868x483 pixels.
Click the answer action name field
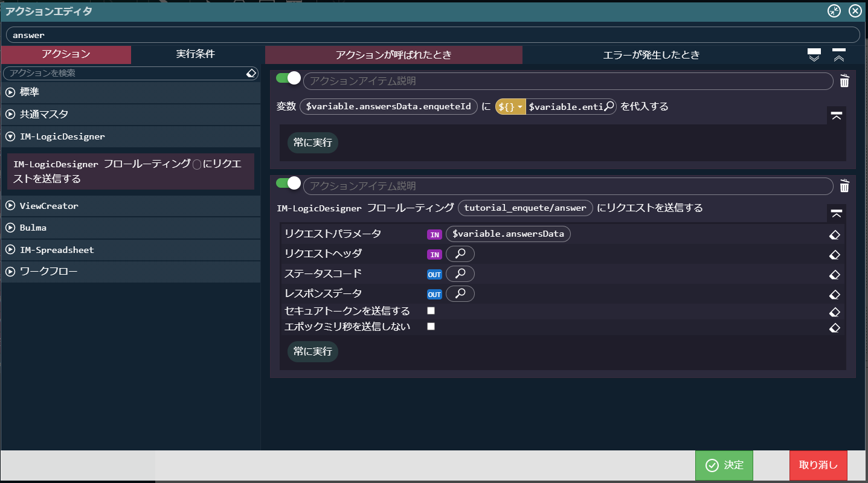[433, 35]
